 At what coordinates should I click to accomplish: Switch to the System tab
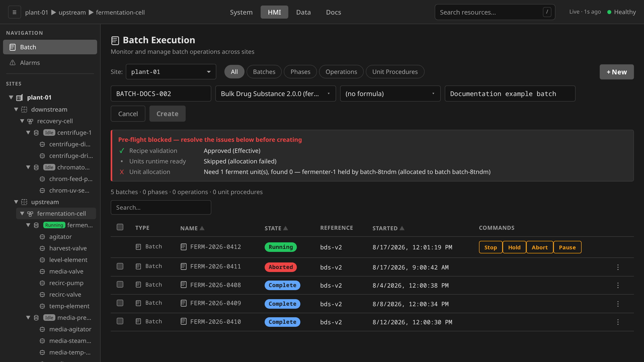click(241, 12)
